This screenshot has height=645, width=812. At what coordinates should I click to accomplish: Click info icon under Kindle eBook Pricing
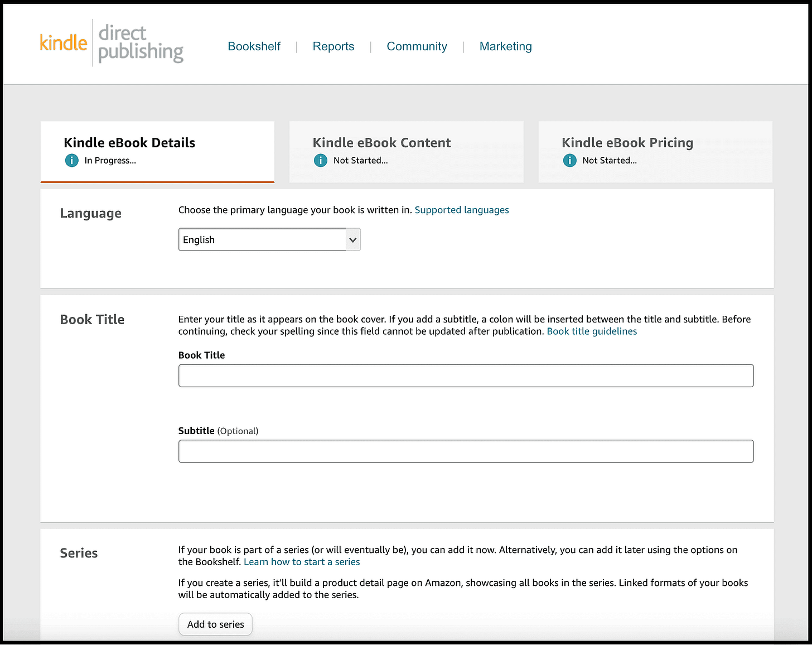click(x=569, y=161)
